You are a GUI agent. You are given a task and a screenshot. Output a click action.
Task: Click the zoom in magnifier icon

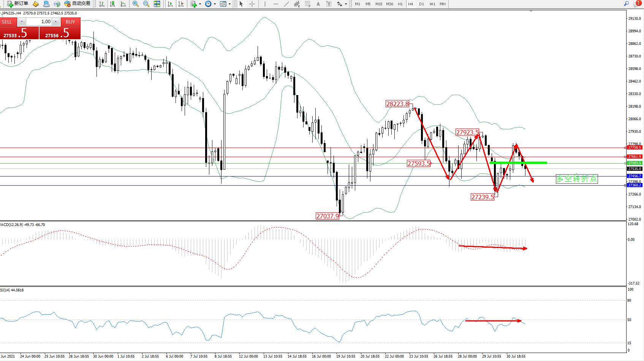135,4
